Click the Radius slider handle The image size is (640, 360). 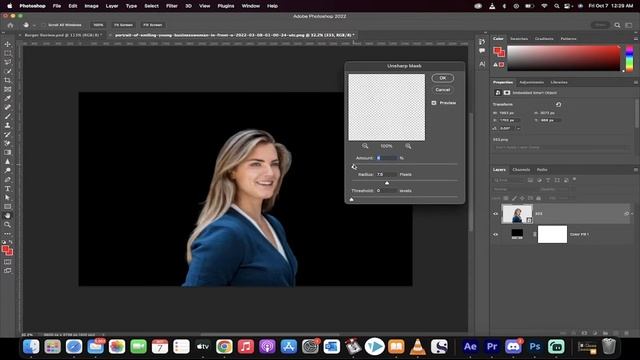pyautogui.click(x=387, y=183)
